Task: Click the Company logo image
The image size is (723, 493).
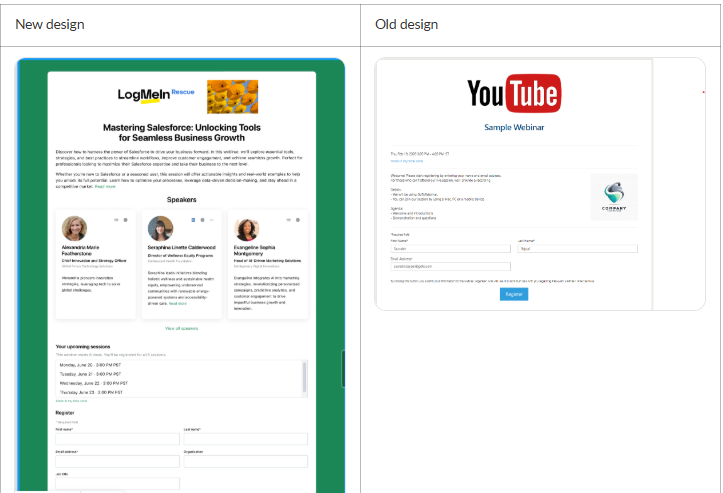Action: point(613,195)
